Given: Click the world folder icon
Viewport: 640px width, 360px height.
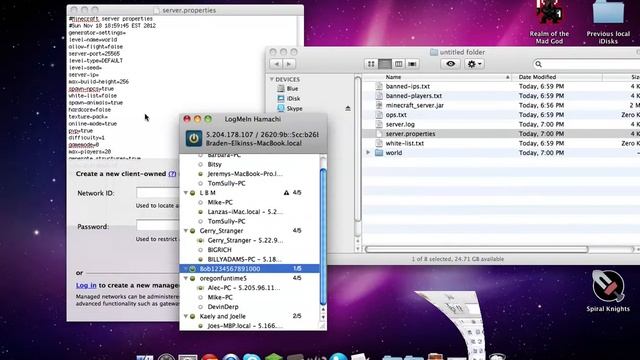Looking at the screenshot, I should (379, 153).
